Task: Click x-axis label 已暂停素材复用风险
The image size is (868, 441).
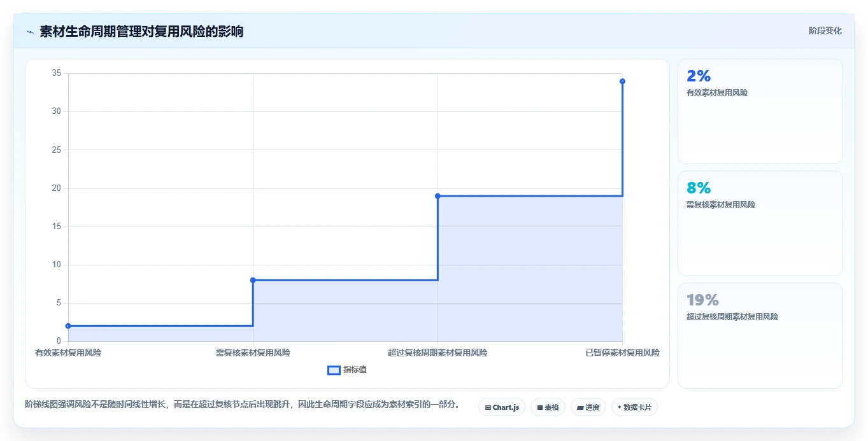Action: point(622,353)
